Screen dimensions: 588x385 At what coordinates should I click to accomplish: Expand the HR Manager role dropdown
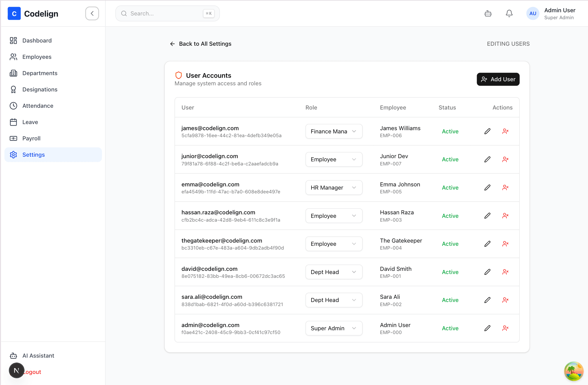pos(334,188)
